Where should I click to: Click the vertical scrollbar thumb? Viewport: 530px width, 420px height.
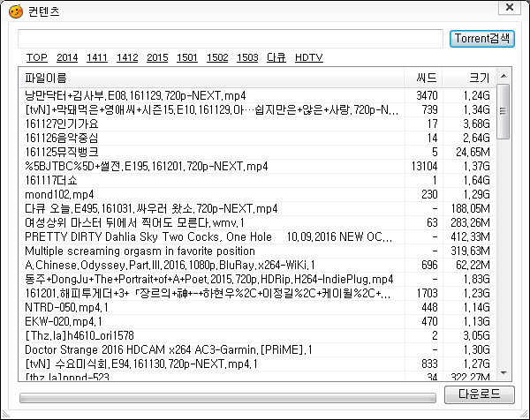click(503, 111)
